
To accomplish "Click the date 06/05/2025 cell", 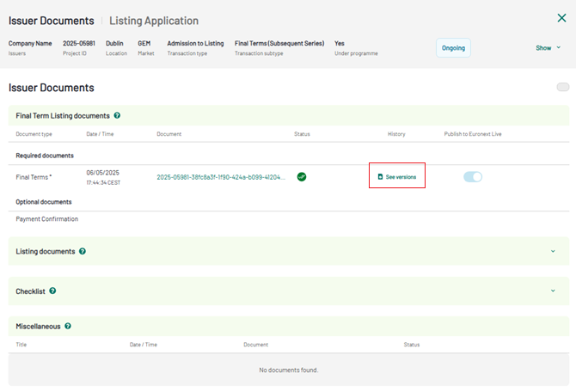I will click(103, 173).
